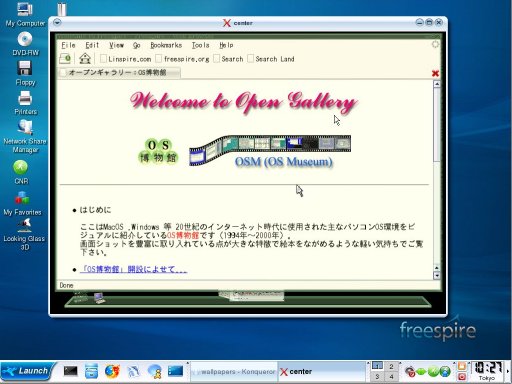The height and width of the screenshot is (384, 512).
Task: Open Network Share Manager icon
Action: (x=25, y=137)
